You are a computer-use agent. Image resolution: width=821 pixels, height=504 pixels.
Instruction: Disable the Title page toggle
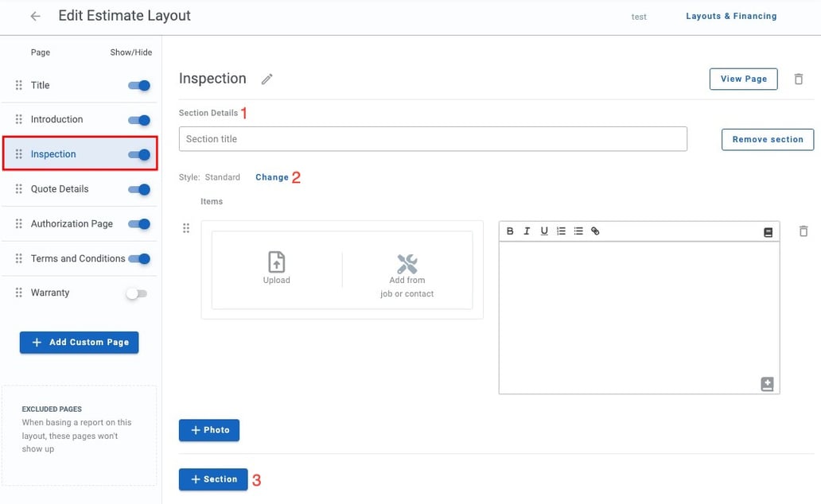[x=138, y=85]
